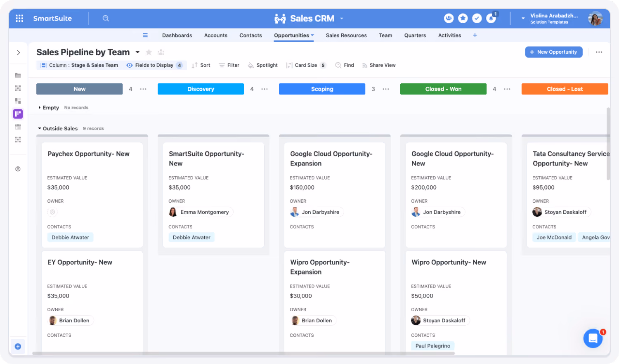
Task: Open more options for the New column
Action: tap(143, 89)
